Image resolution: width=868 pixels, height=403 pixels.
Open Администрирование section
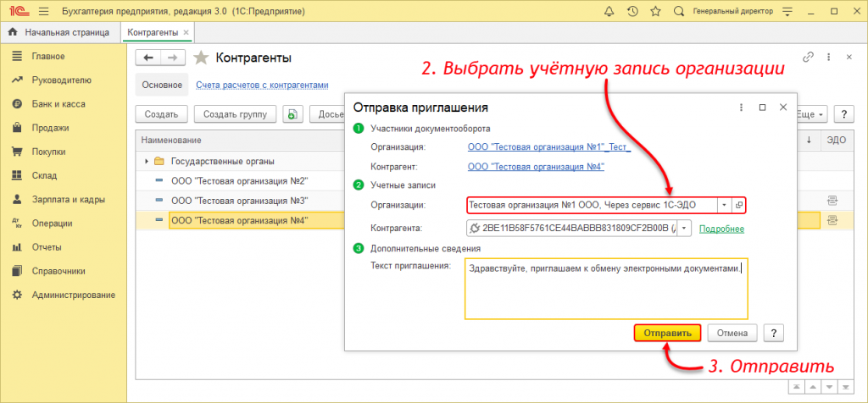pos(74,295)
